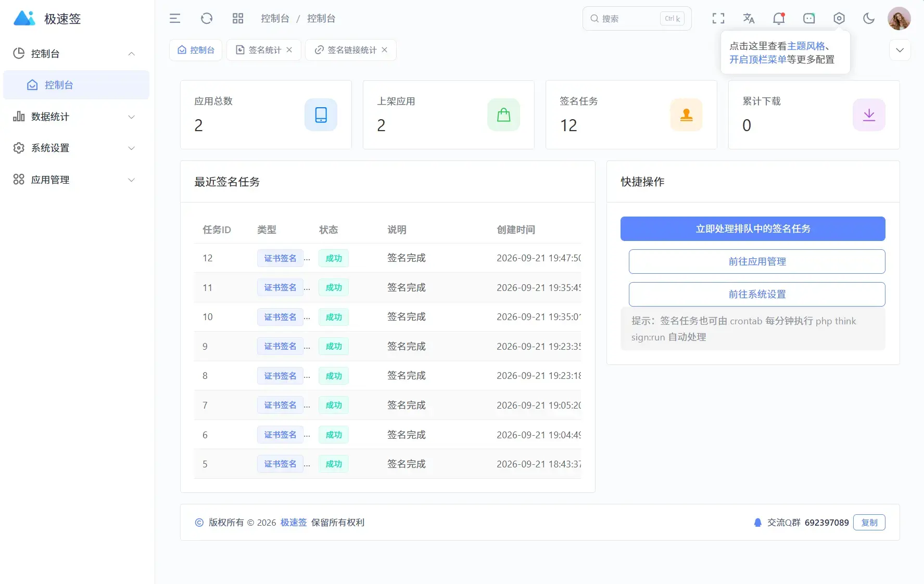This screenshot has width=924, height=584.
Task: Click the 主题风格 link in the tooltip
Action: (x=806, y=46)
